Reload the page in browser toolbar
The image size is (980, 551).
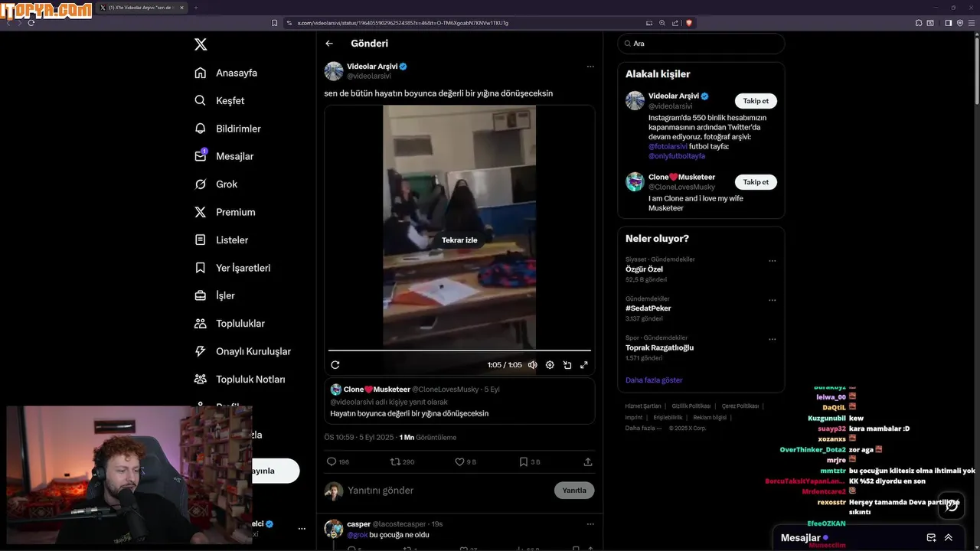(31, 23)
